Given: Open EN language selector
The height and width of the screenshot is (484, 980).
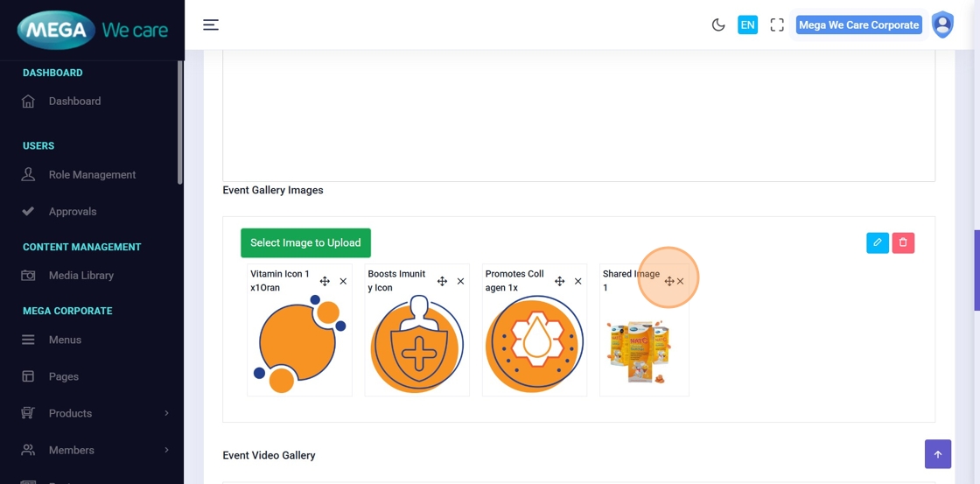Looking at the screenshot, I should point(747,25).
